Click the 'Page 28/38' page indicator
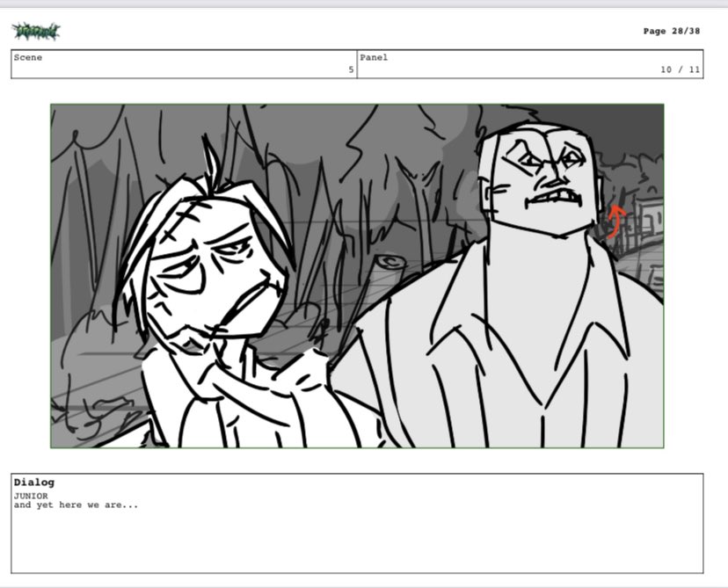 pos(672,31)
